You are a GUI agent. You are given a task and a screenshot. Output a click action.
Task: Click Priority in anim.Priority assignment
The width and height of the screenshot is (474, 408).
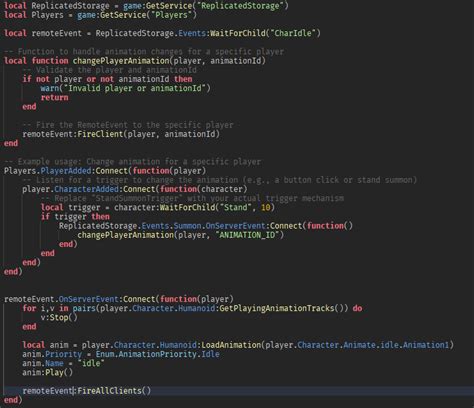63,354
